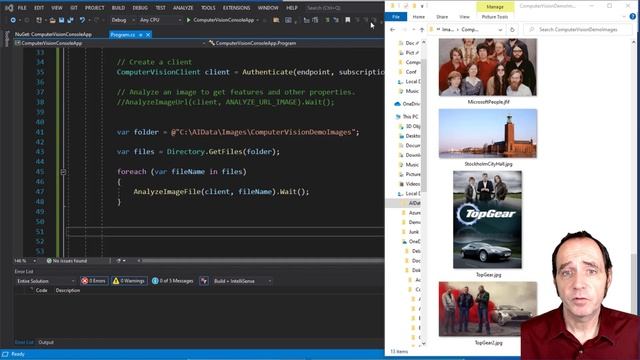Switch to the Output tab
The width and height of the screenshot is (640, 360).
(x=46, y=342)
